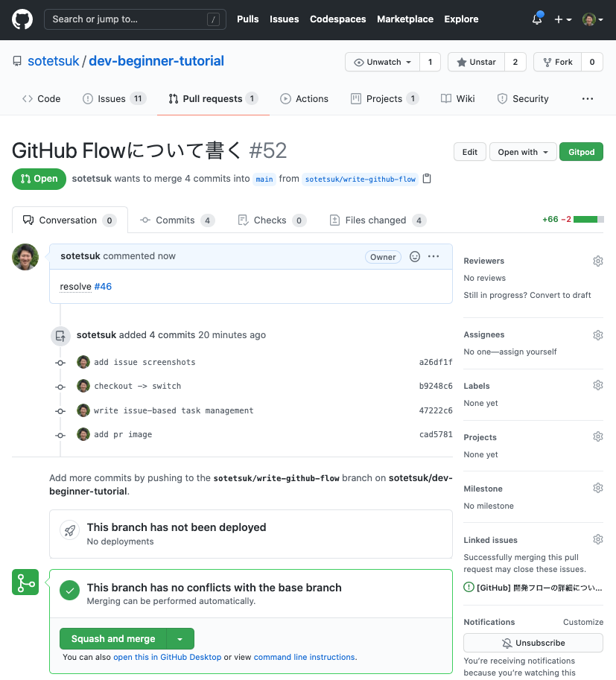Add emoji reaction to sotetsuk's comment

click(x=415, y=257)
